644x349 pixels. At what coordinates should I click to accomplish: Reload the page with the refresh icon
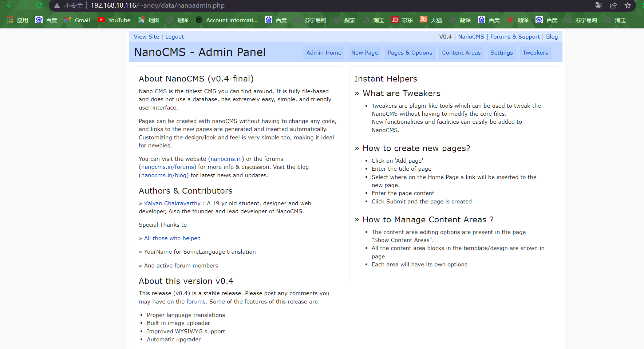click(x=39, y=5)
